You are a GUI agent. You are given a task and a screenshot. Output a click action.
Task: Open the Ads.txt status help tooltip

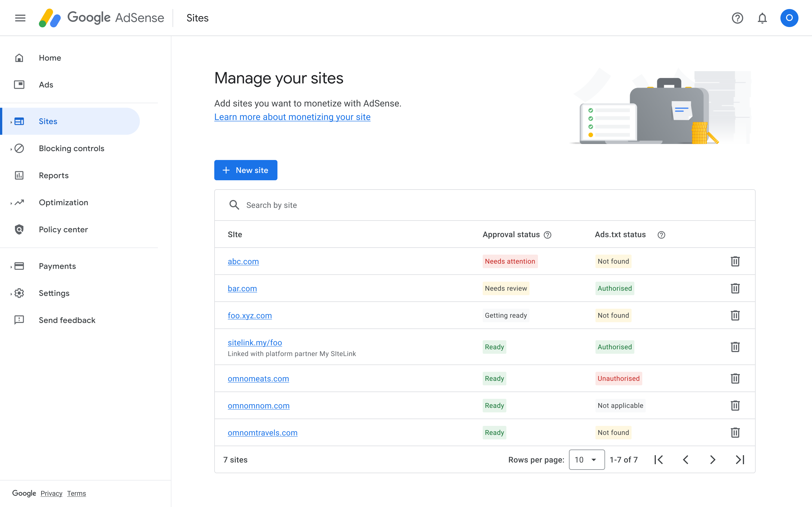point(660,234)
